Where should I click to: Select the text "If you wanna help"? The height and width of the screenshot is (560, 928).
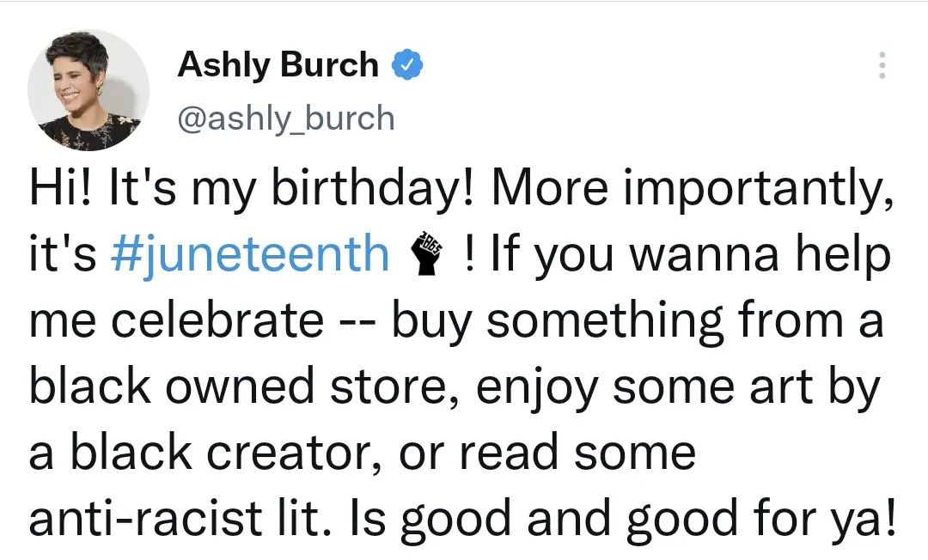tap(689, 255)
